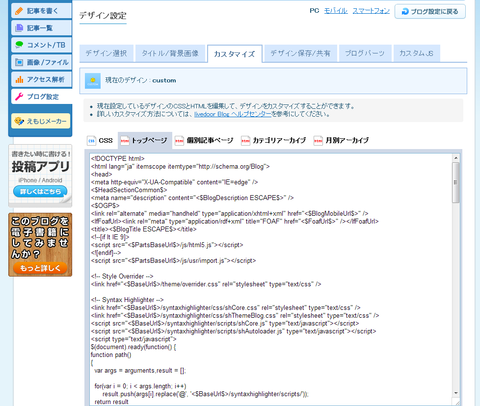
Task: Click the 記事を書く sidebar button
Action: (42, 11)
